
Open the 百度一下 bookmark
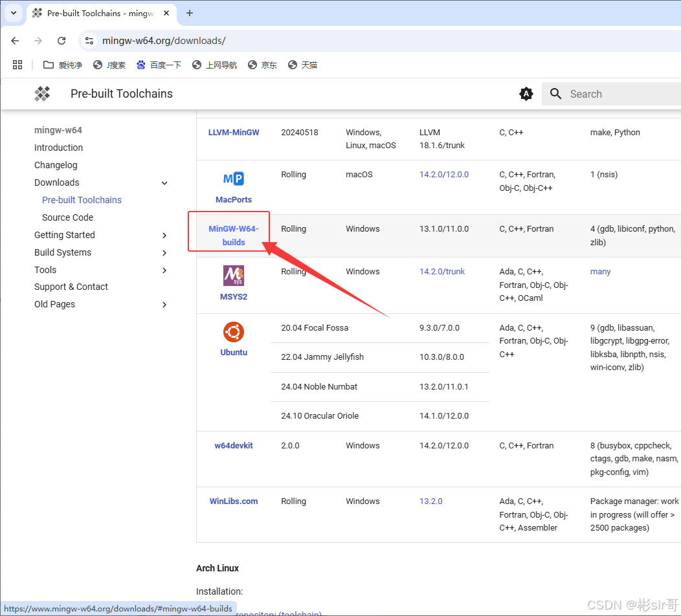pyautogui.click(x=159, y=65)
